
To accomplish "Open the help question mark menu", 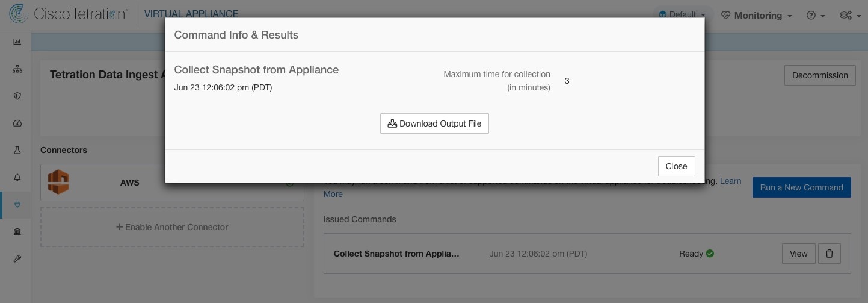I will [x=816, y=16].
